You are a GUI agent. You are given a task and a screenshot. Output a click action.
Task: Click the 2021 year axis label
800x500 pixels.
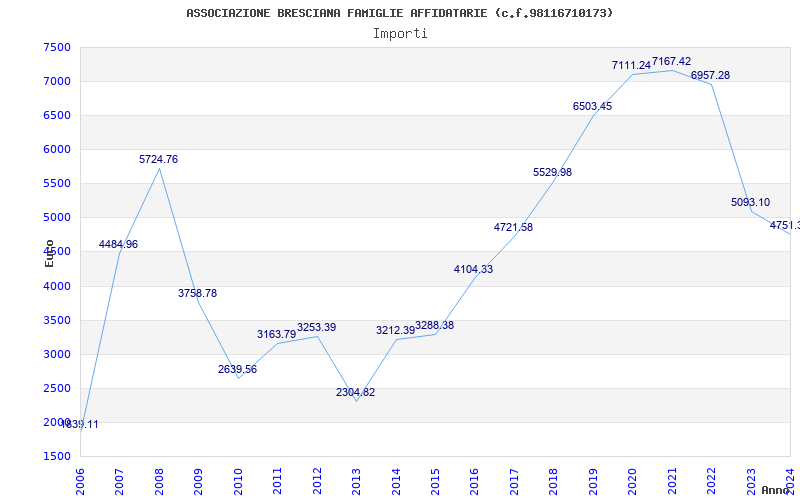coord(672,482)
